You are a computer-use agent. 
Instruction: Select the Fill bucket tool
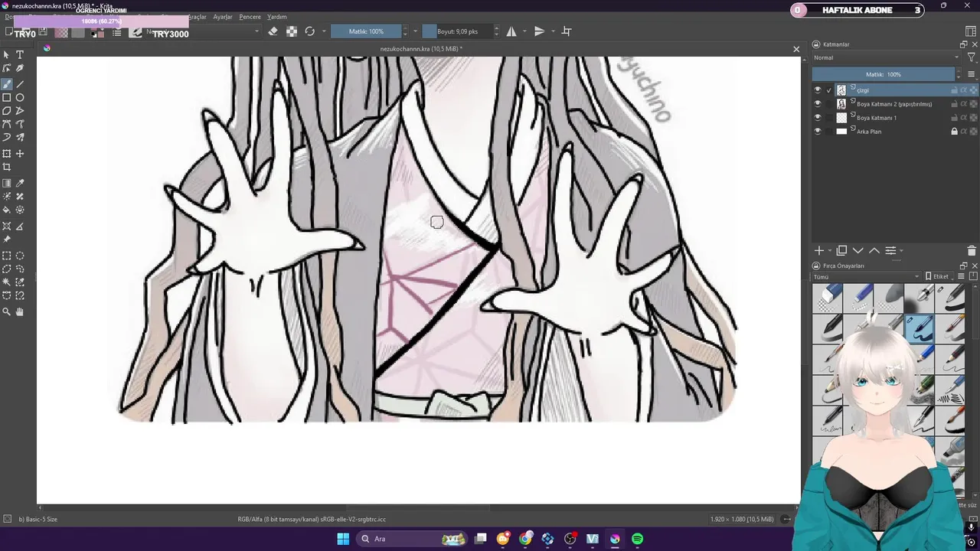[7, 210]
